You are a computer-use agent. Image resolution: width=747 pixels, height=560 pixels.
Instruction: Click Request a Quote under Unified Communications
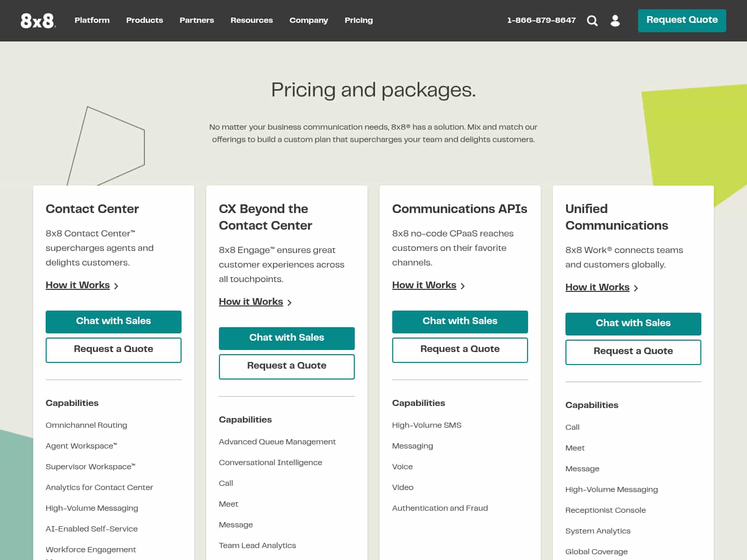tap(633, 352)
